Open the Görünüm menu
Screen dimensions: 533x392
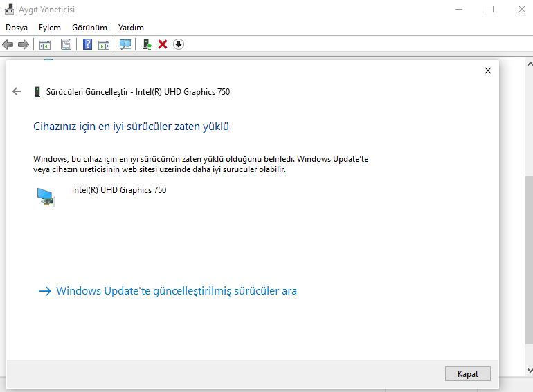coord(89,28)
